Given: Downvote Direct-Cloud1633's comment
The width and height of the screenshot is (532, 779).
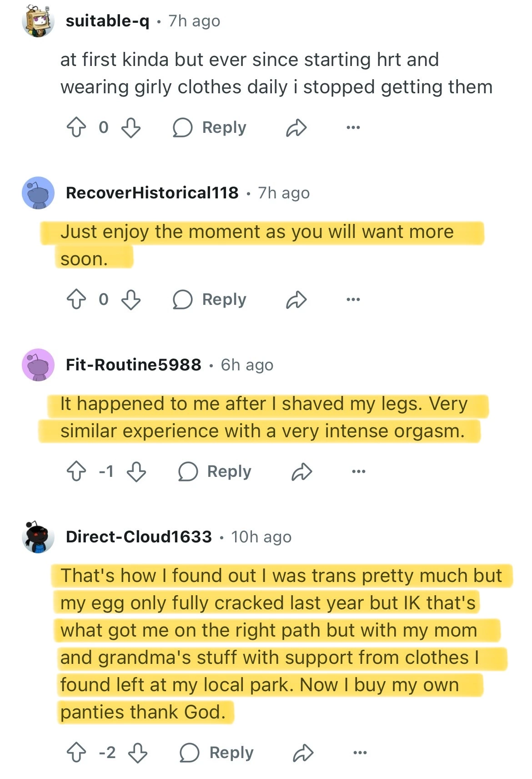Looking at the screenshot, I should [138, 753].
